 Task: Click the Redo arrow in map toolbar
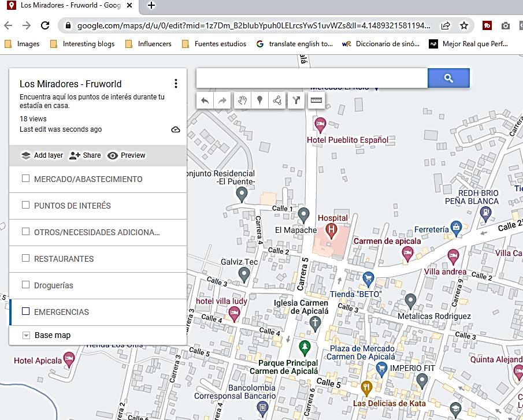222,101
